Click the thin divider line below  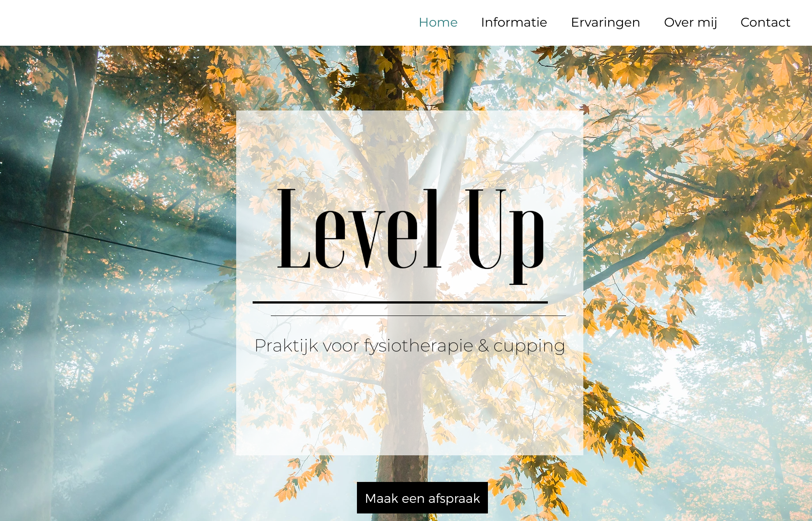418,316
